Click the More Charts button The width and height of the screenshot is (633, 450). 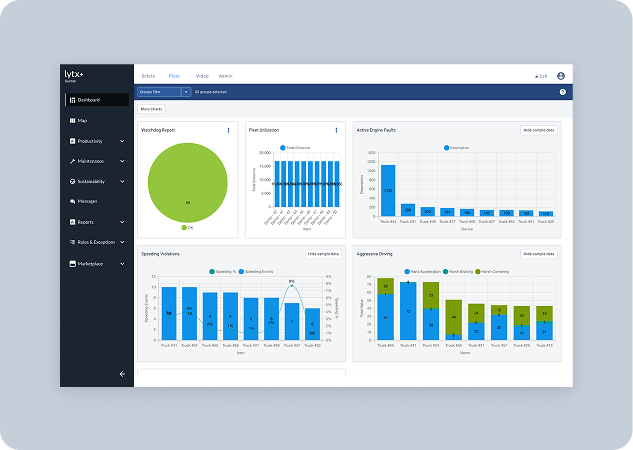tap(151, 109)
